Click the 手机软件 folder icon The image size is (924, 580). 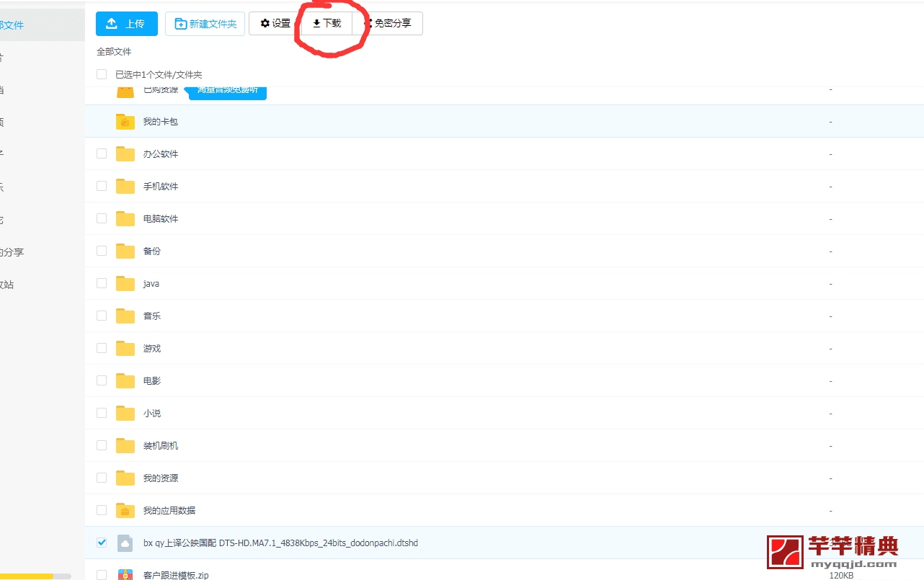(x=125, y=187)
